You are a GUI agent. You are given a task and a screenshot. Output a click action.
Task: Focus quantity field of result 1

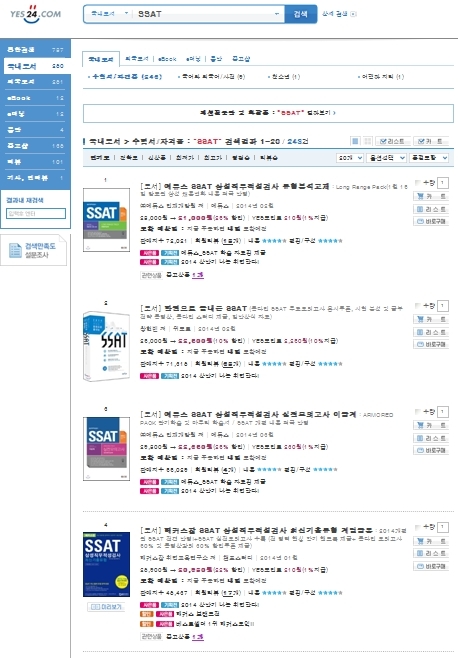[442, 183]
